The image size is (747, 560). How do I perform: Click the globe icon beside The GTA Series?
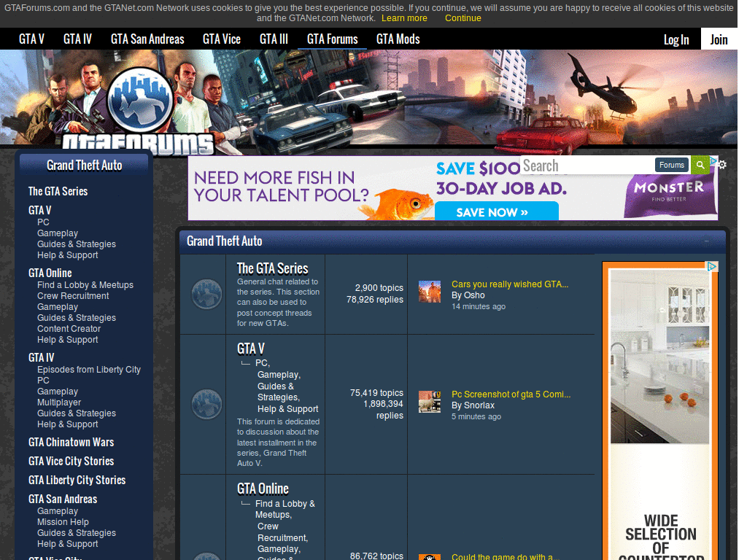[206, 294]
